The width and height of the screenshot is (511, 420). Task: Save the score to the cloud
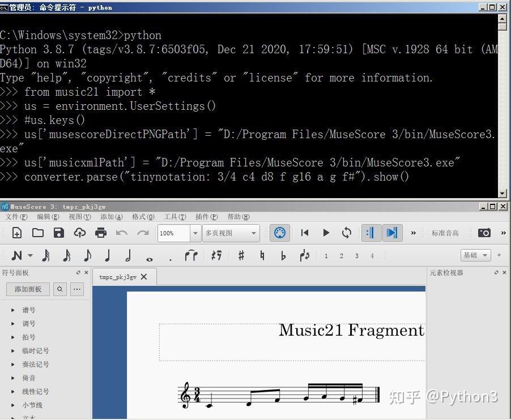coord(80,233)
